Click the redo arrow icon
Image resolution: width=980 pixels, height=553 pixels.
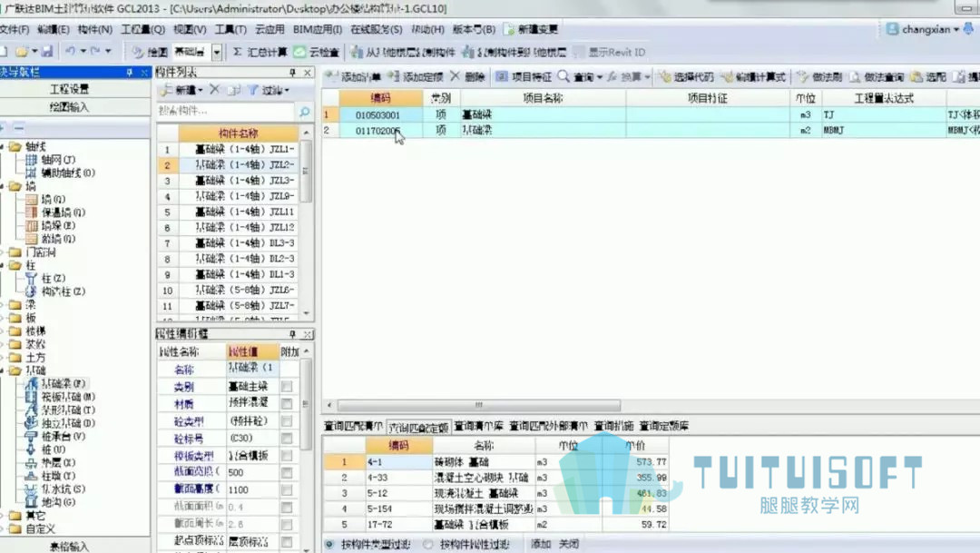tap(95, 52)
